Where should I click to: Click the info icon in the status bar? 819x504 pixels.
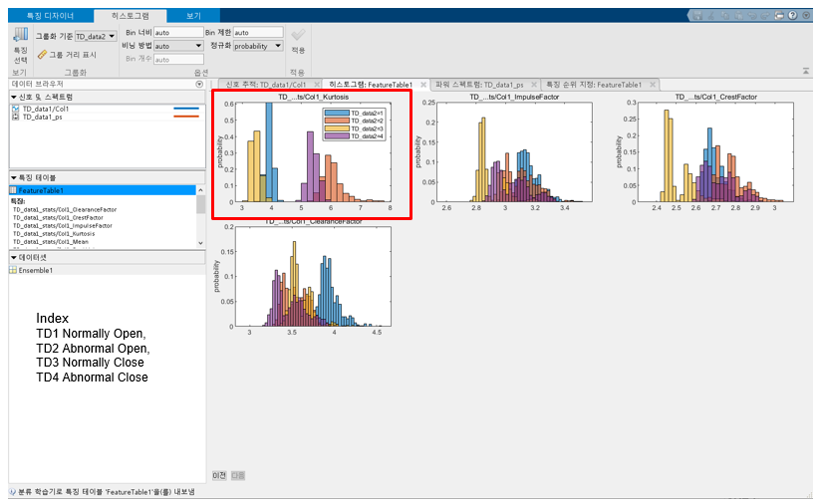(x=13, y=491)
